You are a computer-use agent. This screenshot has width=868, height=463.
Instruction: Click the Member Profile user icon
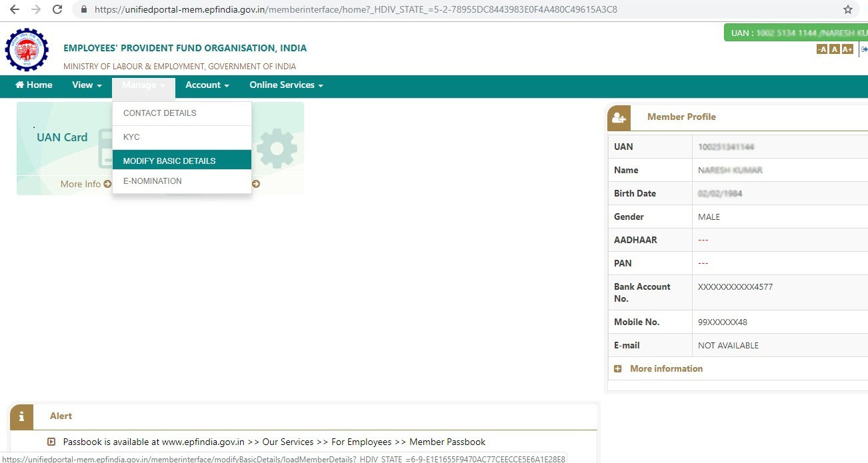[619, 118]
